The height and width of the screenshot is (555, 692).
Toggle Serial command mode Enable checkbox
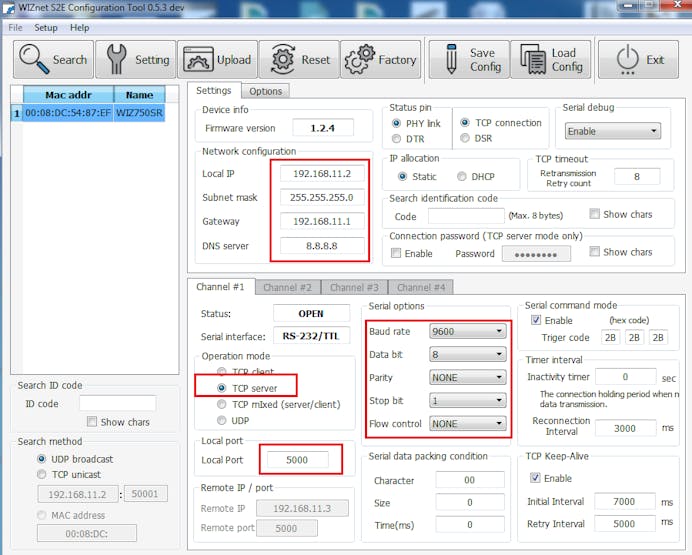[536, 320]
